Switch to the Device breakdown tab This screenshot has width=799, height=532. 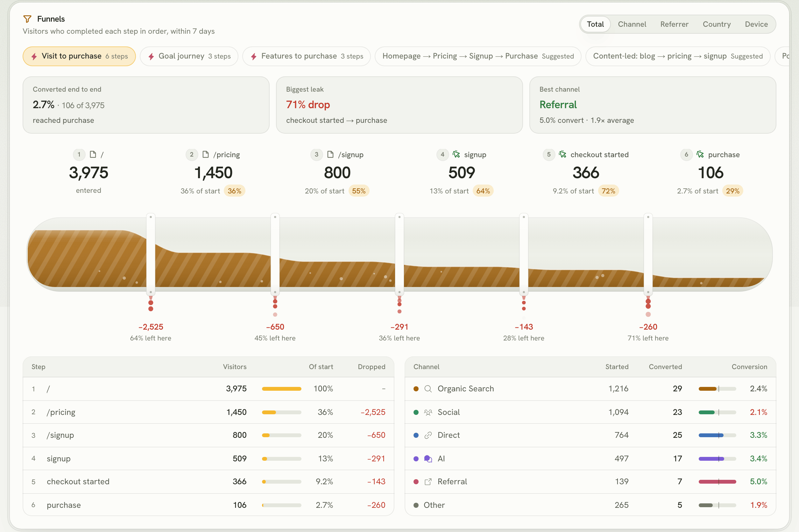tap(756, 24)
